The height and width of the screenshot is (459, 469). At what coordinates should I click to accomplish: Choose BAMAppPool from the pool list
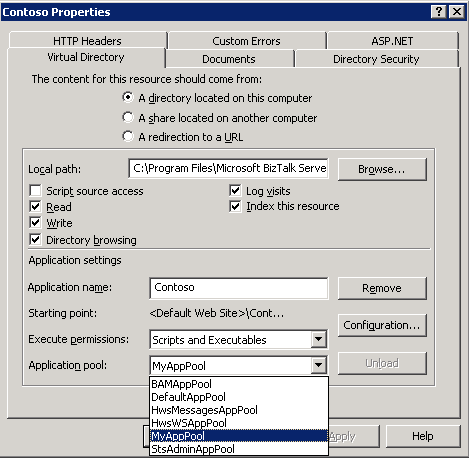point(239,384)
